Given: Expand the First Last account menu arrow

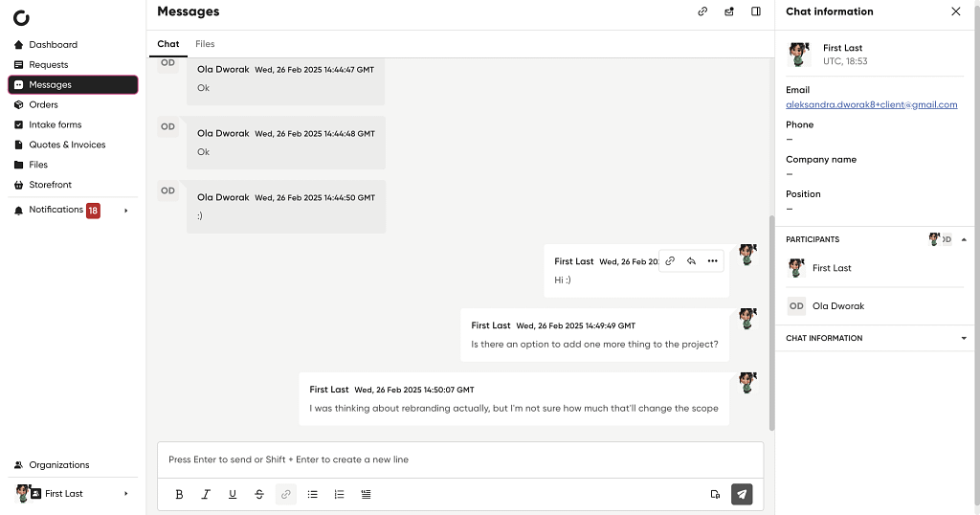Looking at the screenshot, I should (x=126, y=494).
